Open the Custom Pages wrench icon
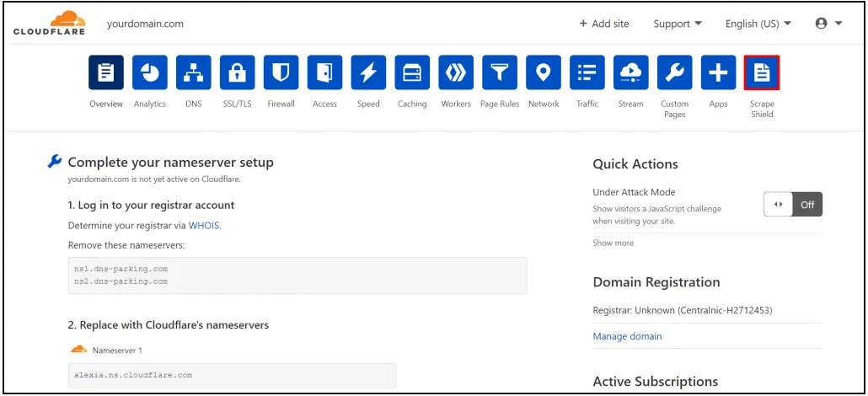This screenshot has width=868, height=396. [674, 72]
